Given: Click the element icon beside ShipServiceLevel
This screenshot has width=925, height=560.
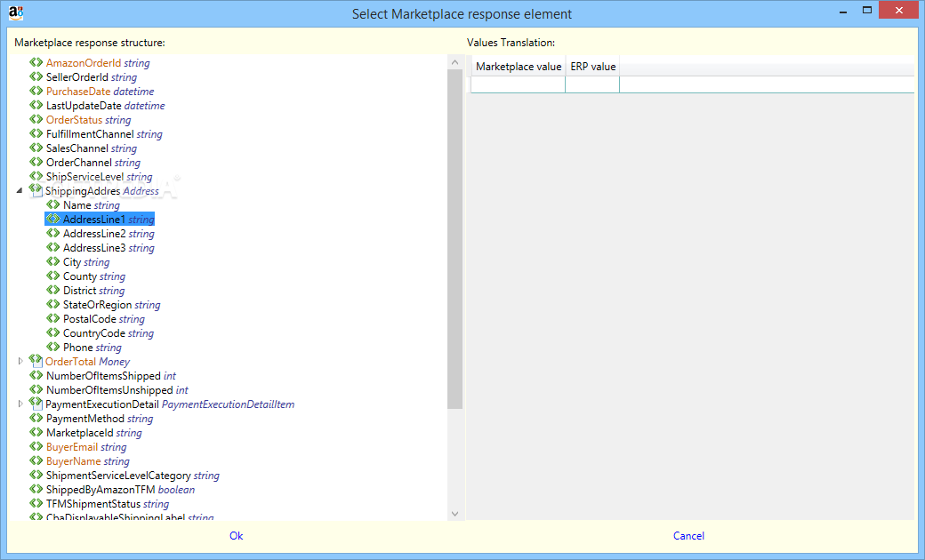Looking at the screenshot, I should 36,176.
